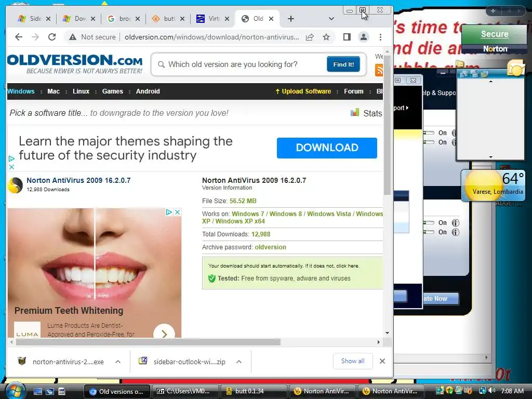This screenshot has height=399, width=532.
Task: Click the Norton AntiVirus 2009 product logo
Action: point(15,185)
